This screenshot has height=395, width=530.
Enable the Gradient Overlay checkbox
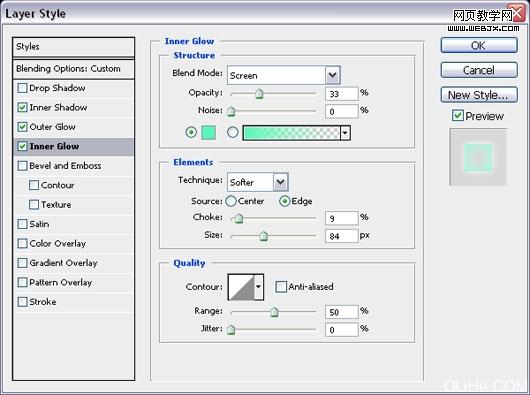[22, 263]
